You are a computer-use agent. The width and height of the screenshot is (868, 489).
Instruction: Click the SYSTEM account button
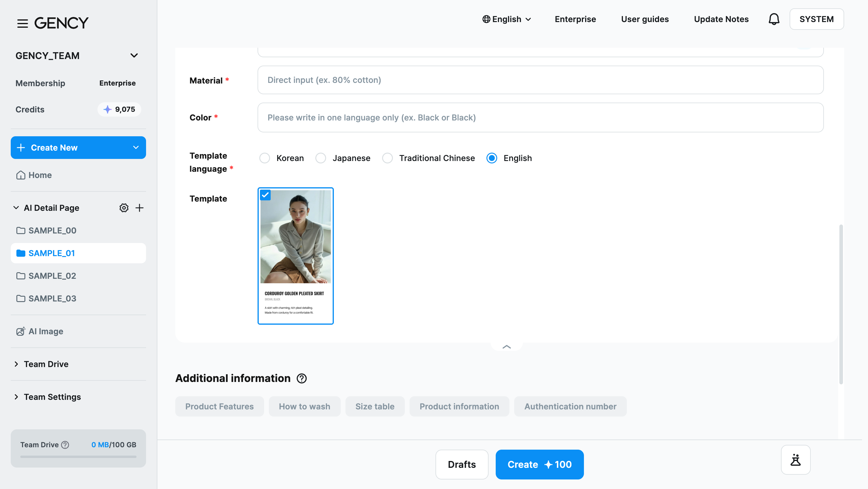click(x=816, y=19)
